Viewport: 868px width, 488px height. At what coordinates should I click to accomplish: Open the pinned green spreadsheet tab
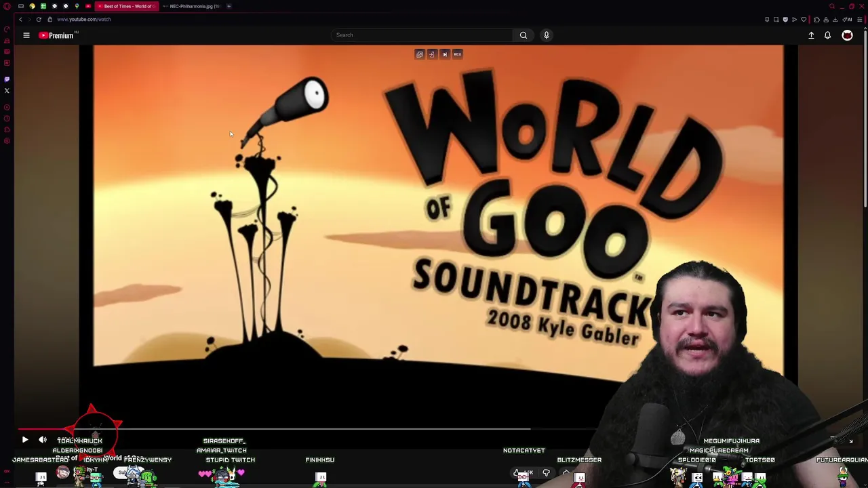tap(43, 6)
